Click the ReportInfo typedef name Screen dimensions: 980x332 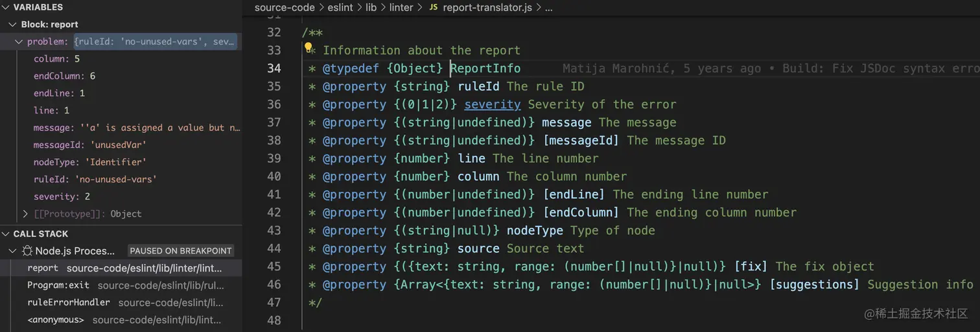pos(486,68)
